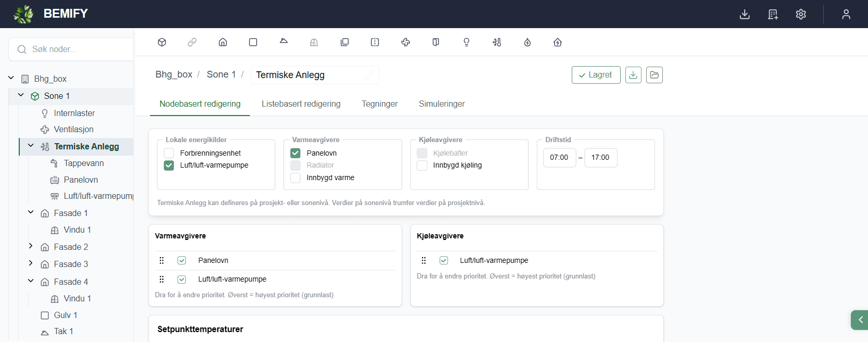Enable the Innbygd varme checkbox
The width and height of the screenshot is (868, 342).
(x=295, y=178)
